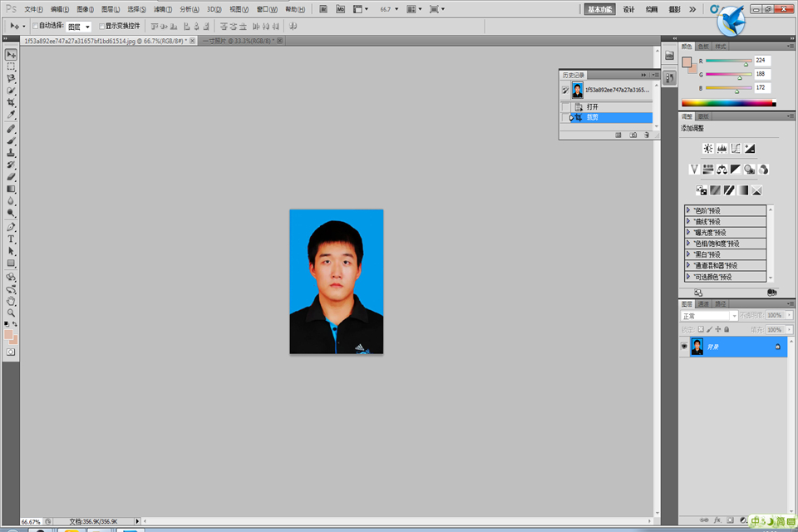Select the Crop tool in the toolbox

[x=11, y=102]
